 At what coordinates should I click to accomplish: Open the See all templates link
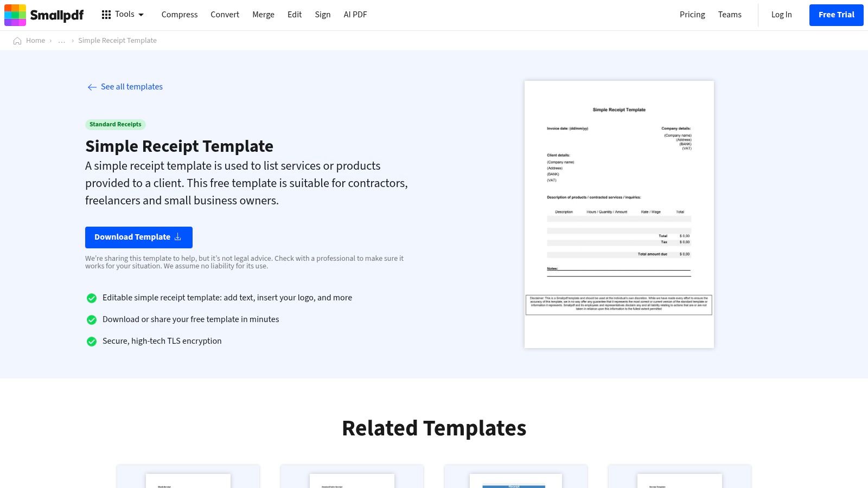[132, 87]
